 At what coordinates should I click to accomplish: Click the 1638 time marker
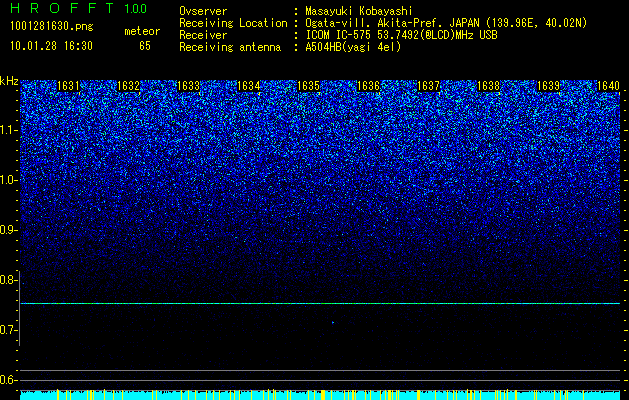coord(489,86)
